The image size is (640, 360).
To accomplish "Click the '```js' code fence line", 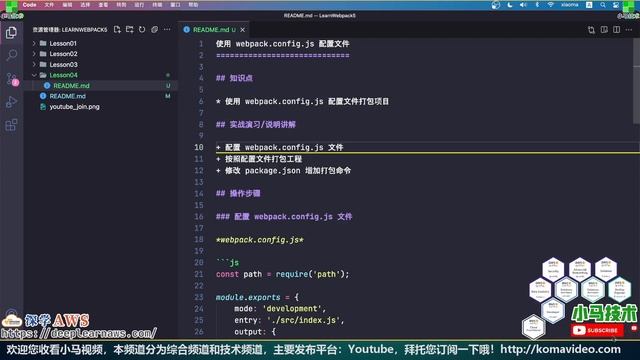I will pos(228,263).
